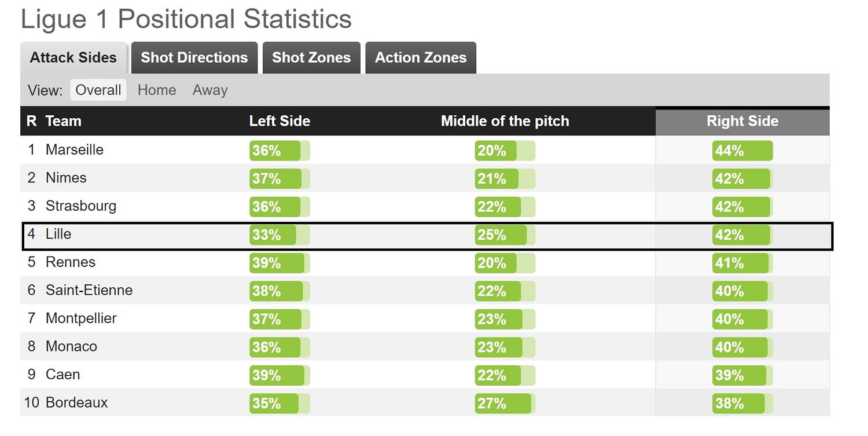This screenshot has height=436, width=868.
Task: Open the Marseille team link
Action: click(x=75, y=150)
